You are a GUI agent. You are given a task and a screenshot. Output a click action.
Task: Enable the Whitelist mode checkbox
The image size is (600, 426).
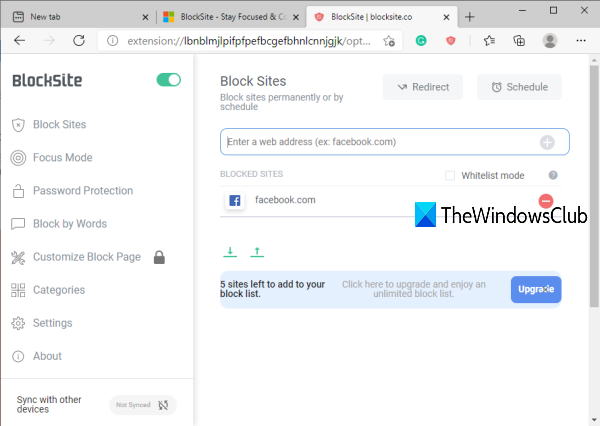click(450, 176)
